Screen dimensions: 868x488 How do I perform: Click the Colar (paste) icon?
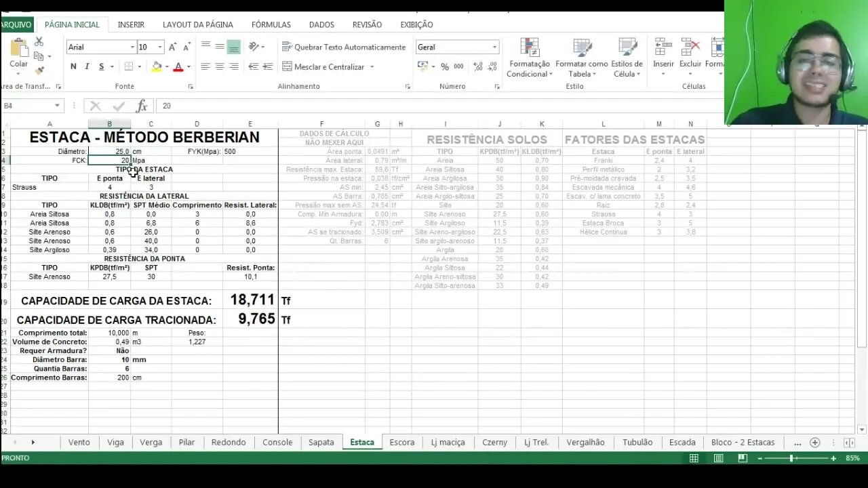click(x=18, y=47)
